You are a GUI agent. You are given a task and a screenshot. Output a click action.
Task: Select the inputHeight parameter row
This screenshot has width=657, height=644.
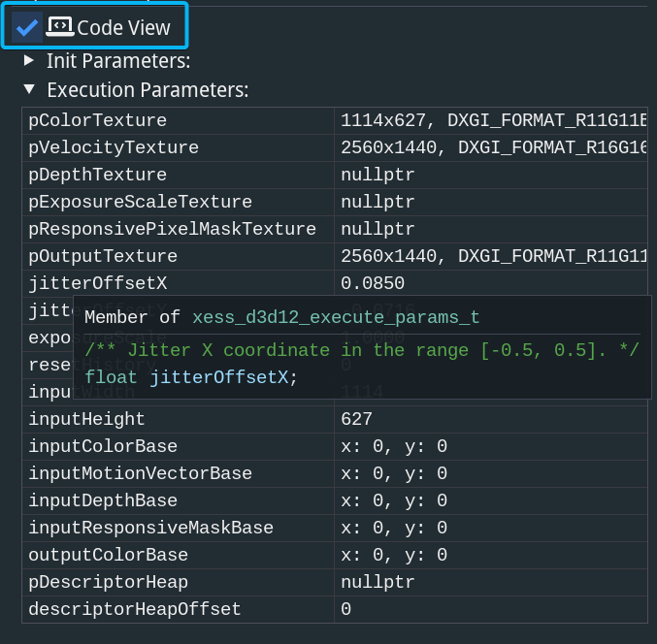[x=86, y=419]
